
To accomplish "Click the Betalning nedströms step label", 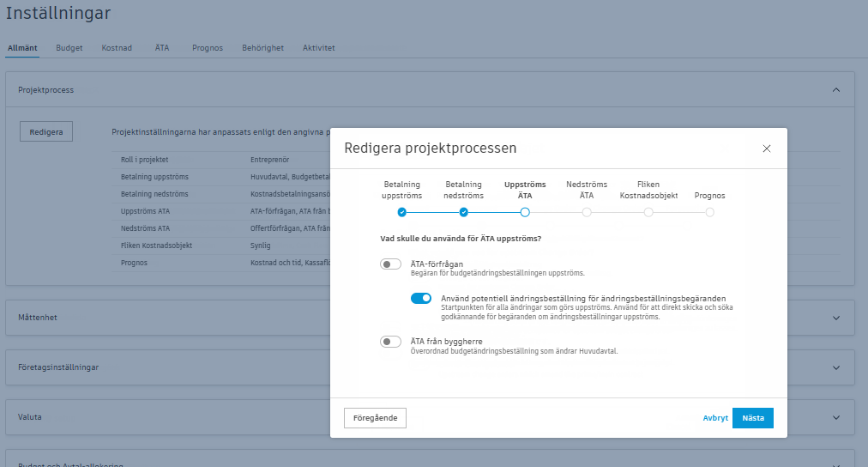I will click(463, 190).
